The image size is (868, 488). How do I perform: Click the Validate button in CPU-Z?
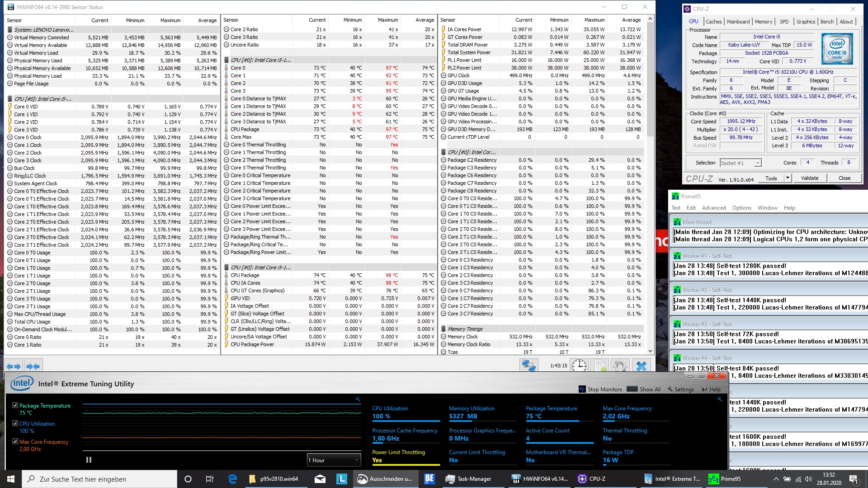(x=810, y=178)
